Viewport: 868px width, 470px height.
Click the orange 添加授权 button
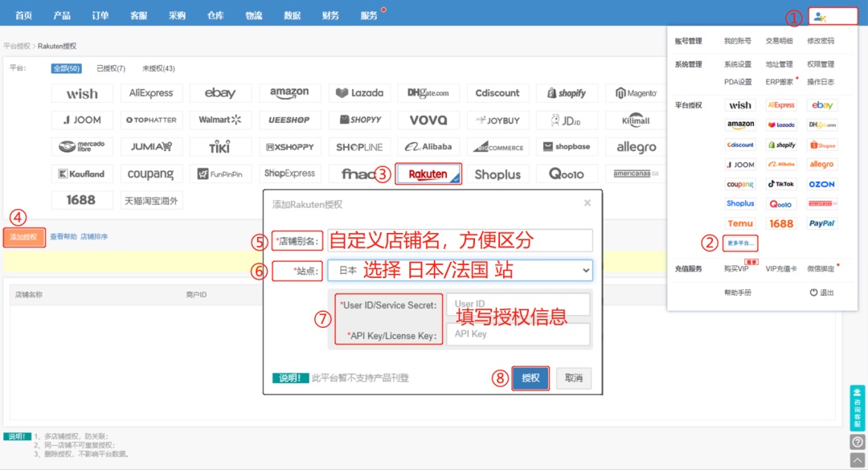pyautogui.click(x=24, y=237)
